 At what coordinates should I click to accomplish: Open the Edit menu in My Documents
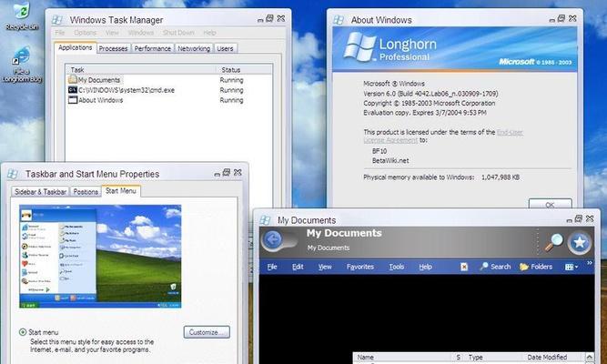pos(298,267)
